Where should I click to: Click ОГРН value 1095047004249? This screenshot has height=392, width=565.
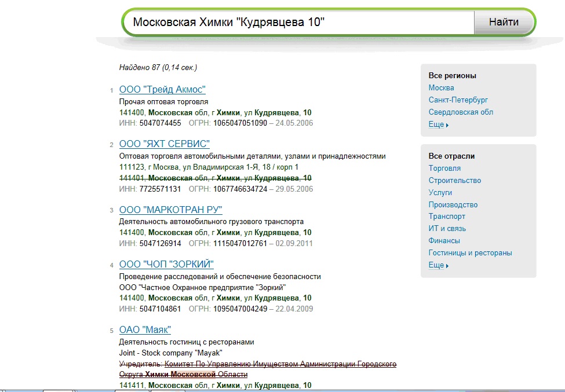(x=240, y=309)
